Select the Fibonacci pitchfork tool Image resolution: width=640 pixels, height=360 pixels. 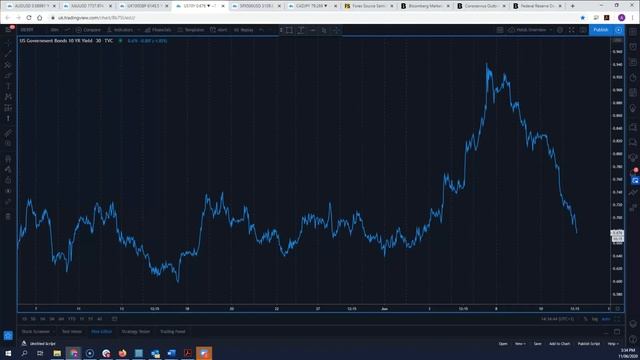pyautogui.click(x=8, y=64)
